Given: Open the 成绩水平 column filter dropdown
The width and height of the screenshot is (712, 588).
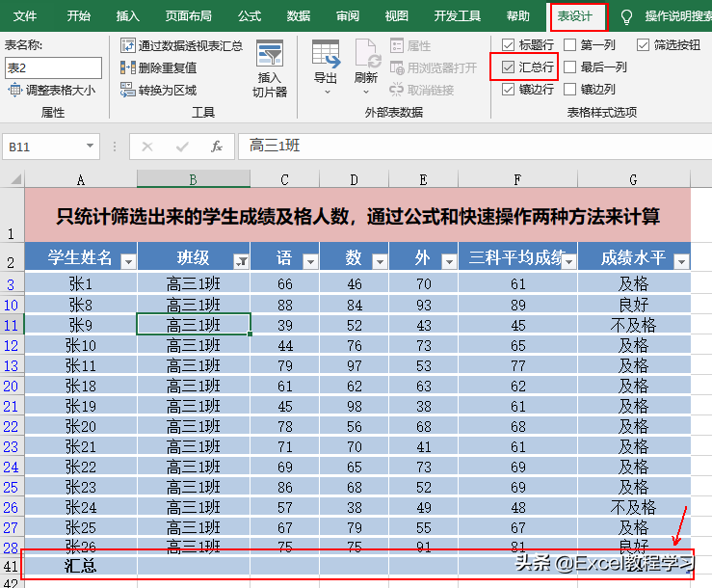Looking at the screenshot, I should 681,261.
